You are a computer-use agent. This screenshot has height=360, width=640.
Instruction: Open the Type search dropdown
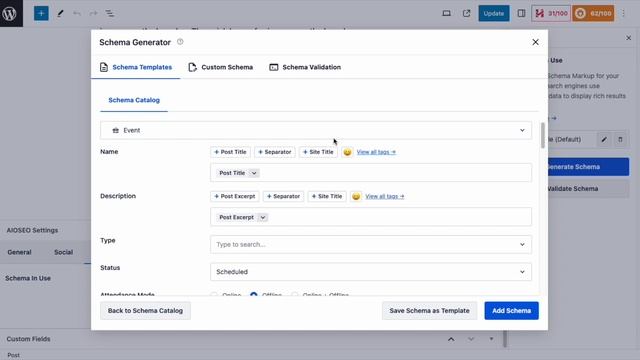[371, 244]
